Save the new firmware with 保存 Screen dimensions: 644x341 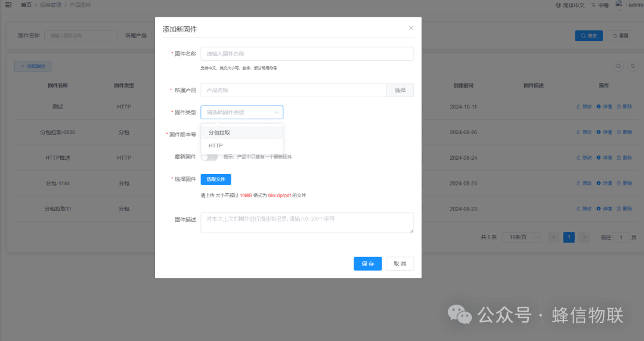tap(367, 263)
